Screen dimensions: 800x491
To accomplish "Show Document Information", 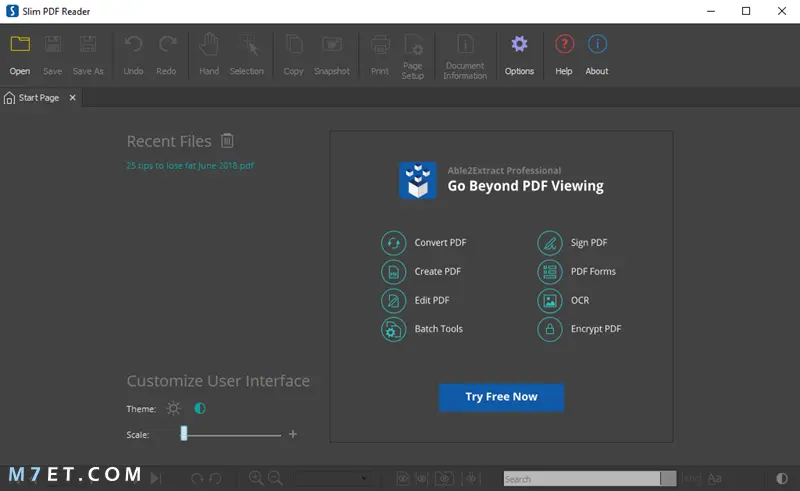I will [465, 56].
